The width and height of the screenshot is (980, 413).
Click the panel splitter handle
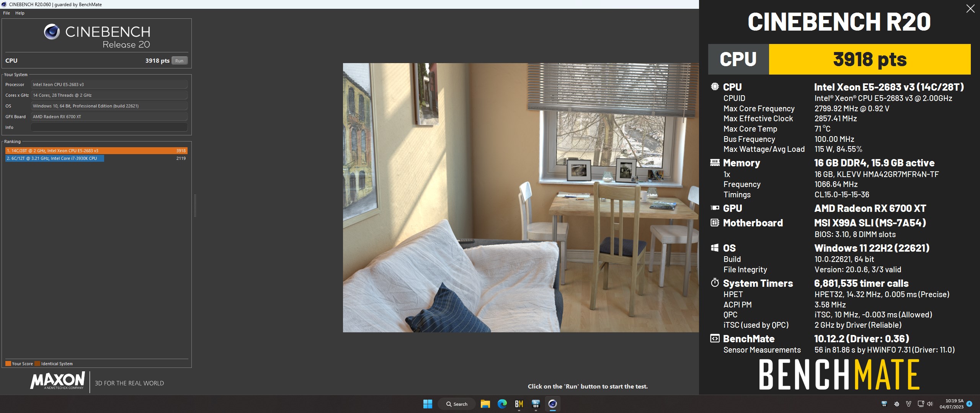tap(195, 206)
